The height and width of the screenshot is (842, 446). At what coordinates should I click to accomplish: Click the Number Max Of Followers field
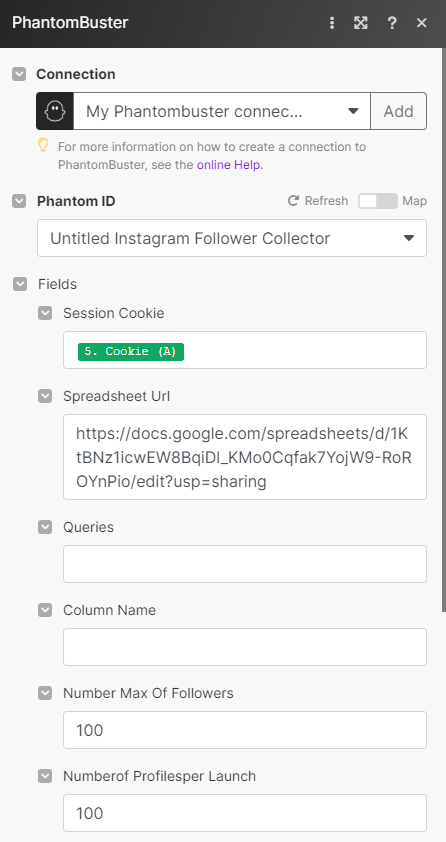[245, 730]
